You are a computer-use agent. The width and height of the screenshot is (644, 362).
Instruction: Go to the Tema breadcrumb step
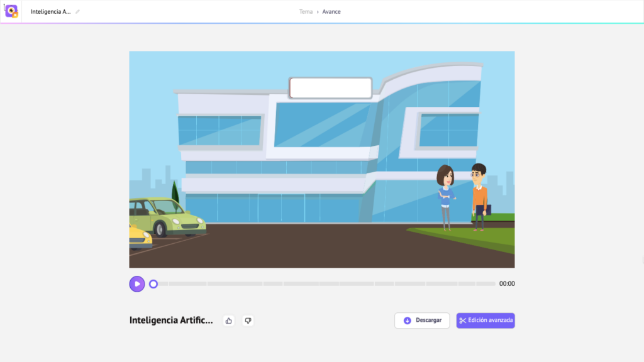tap(306, 11)
